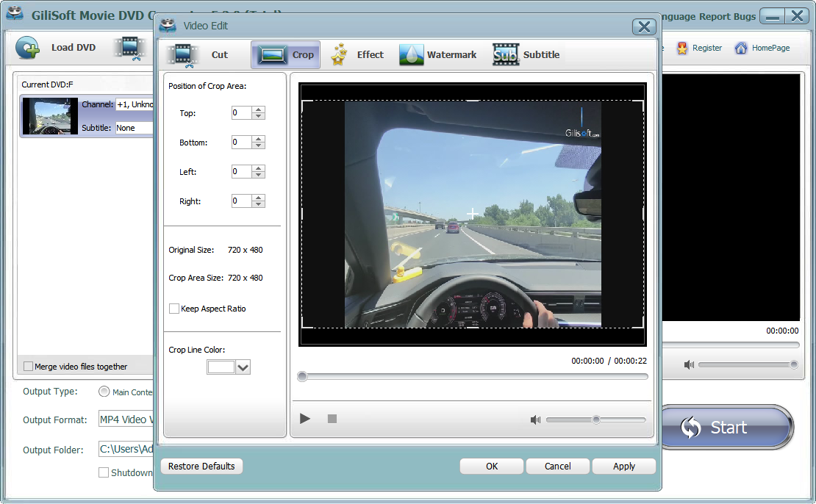Viewport: 816px width, 504px height.
Task: Close the Video Edit dialog
Action: point(644,26)
